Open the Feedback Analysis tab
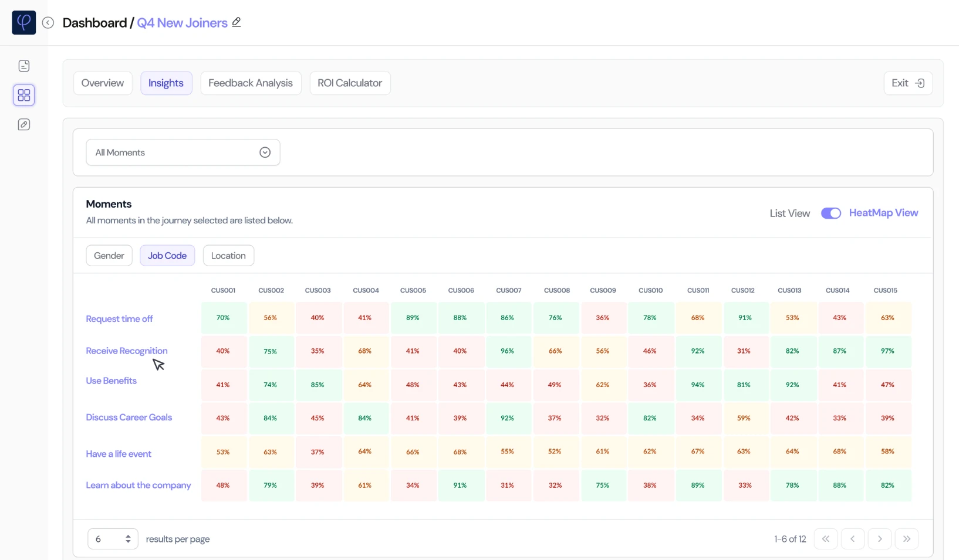 click(251, 83)
